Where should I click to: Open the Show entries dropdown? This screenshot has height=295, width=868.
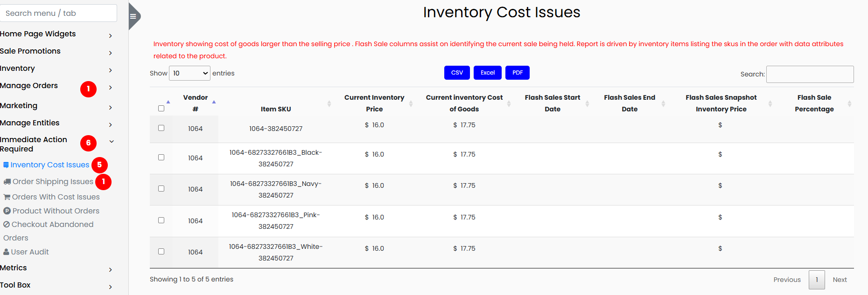[x=189, y=73]
